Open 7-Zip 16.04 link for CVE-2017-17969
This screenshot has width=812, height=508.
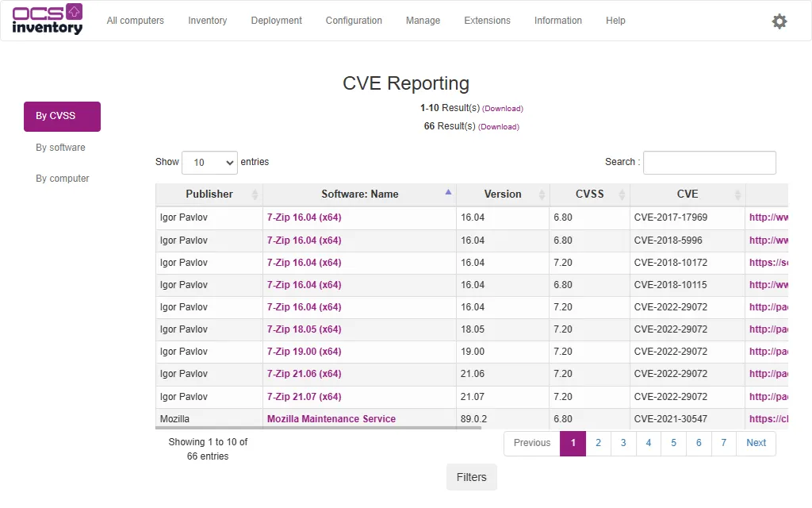(x=304, y=217)
